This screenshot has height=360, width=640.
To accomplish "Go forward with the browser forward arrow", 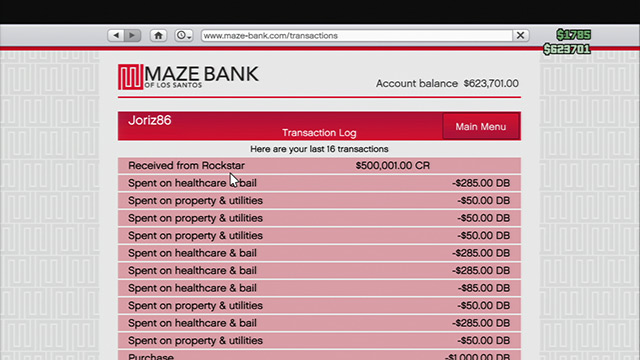I will [133, 36].
